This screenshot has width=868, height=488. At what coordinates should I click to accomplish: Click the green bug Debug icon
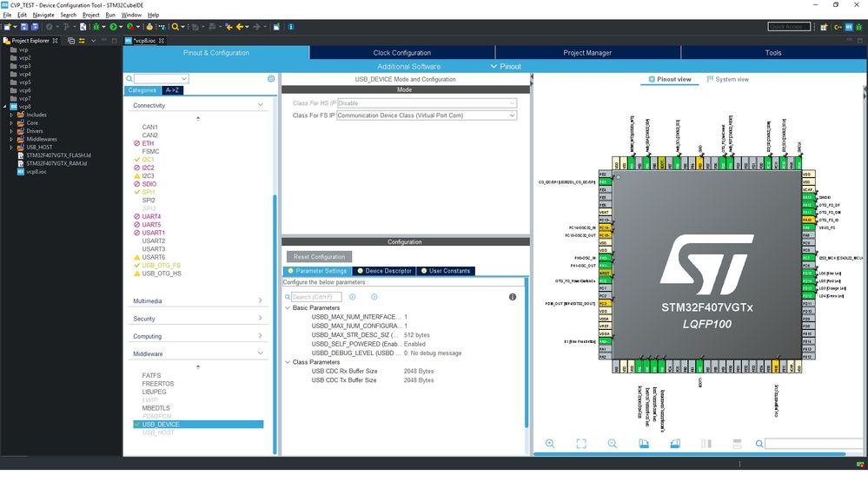[96, 27]
